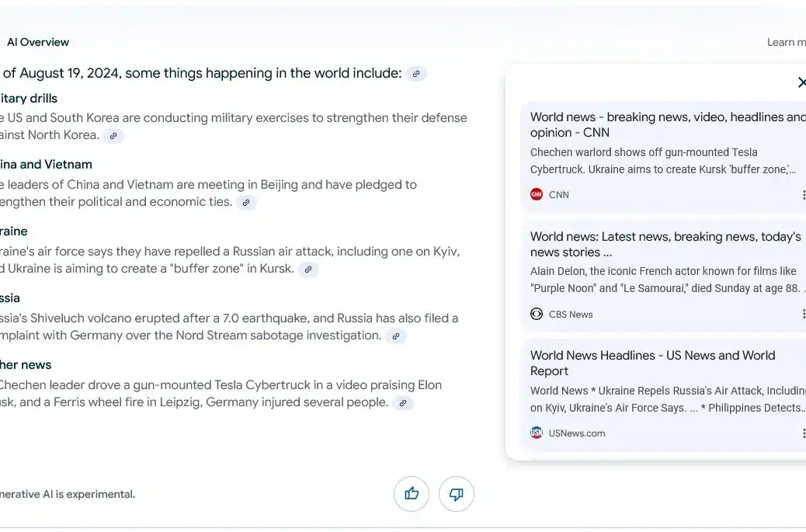Click the 'Ukraine' section heading
The image size is (806, 532).
(13, 231)
